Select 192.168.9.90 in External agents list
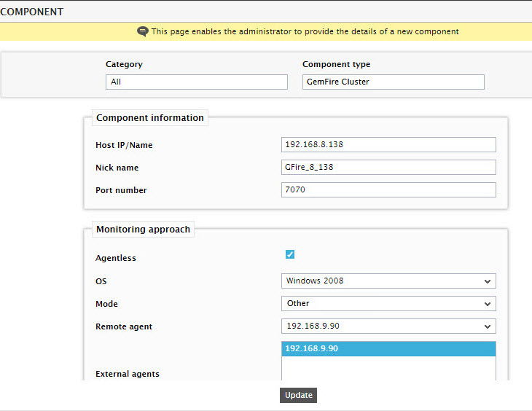Viewport: 532px width, 411px height. coord(388,348)
